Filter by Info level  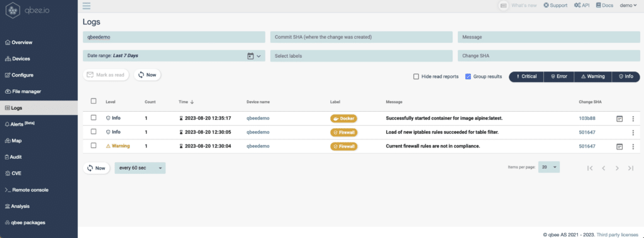click(x=626, y=77)
